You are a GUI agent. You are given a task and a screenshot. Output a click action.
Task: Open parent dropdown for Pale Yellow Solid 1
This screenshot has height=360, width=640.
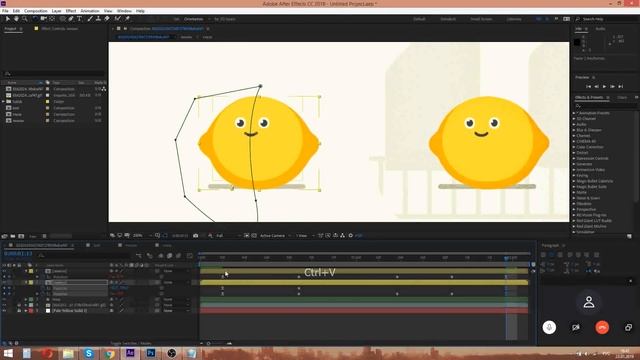pyautogui.click(x=176, y=311)
